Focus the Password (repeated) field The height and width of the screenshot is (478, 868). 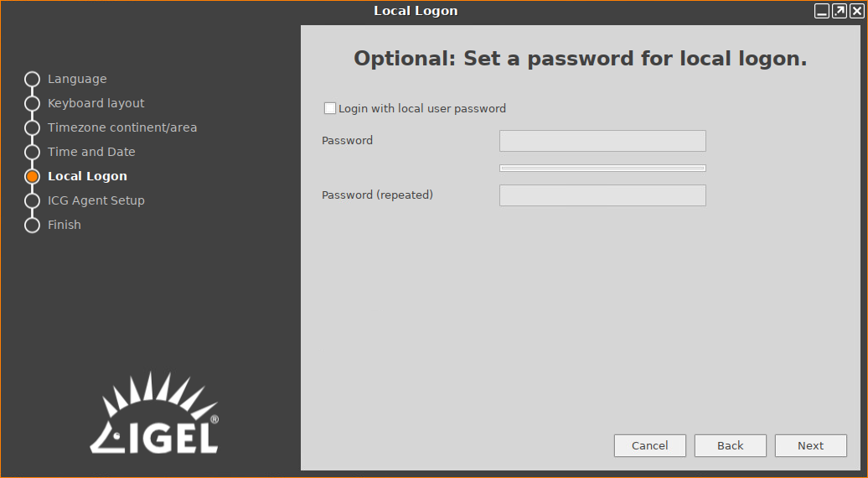tap(602, 195)
